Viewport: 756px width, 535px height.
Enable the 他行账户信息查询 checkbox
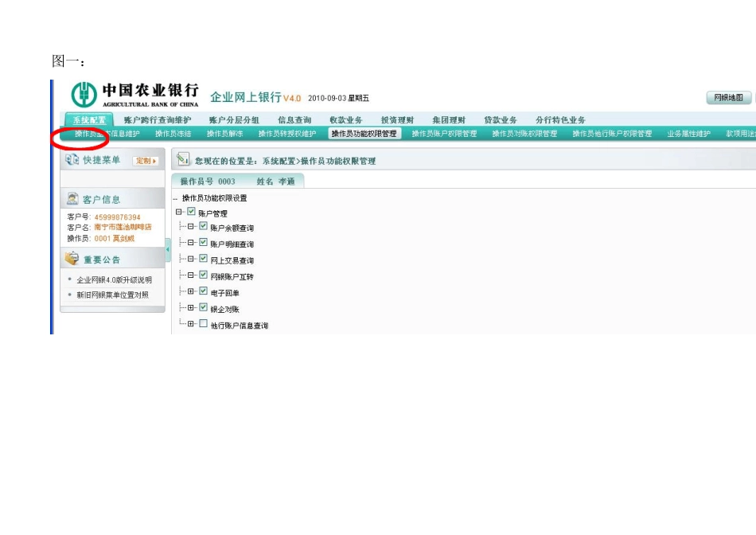pos(203,324)
